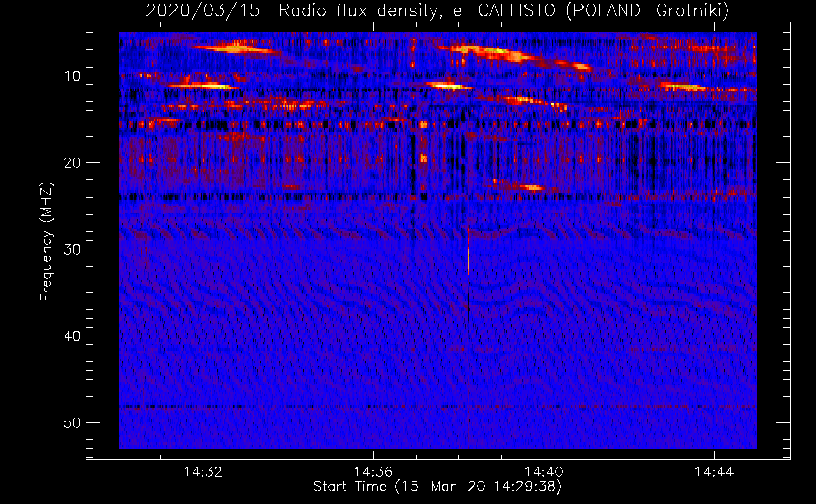Click the plot title 'Radio flux density, e-CALLISTO (POLAND-Grotniki)'
Image resolution: width=816 pixels, height=504 pixels.
click(503, 10)
